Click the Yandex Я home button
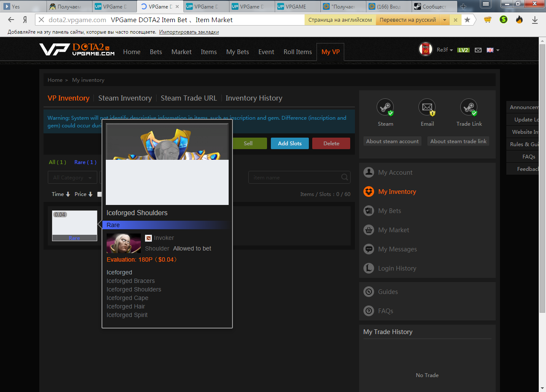 (25, 20)
